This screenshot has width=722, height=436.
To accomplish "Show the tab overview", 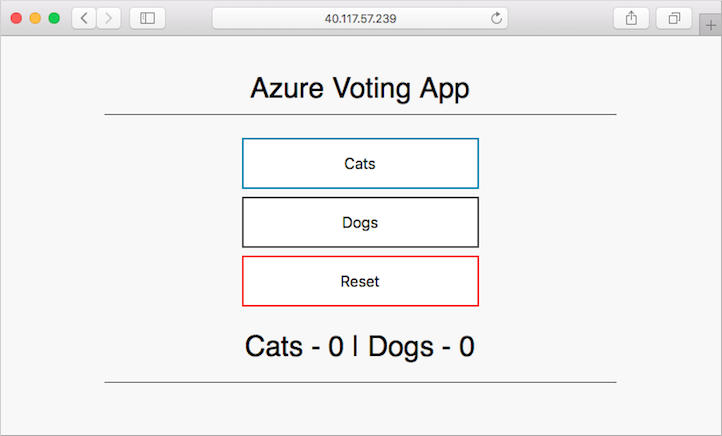I will tap(674, 18).
